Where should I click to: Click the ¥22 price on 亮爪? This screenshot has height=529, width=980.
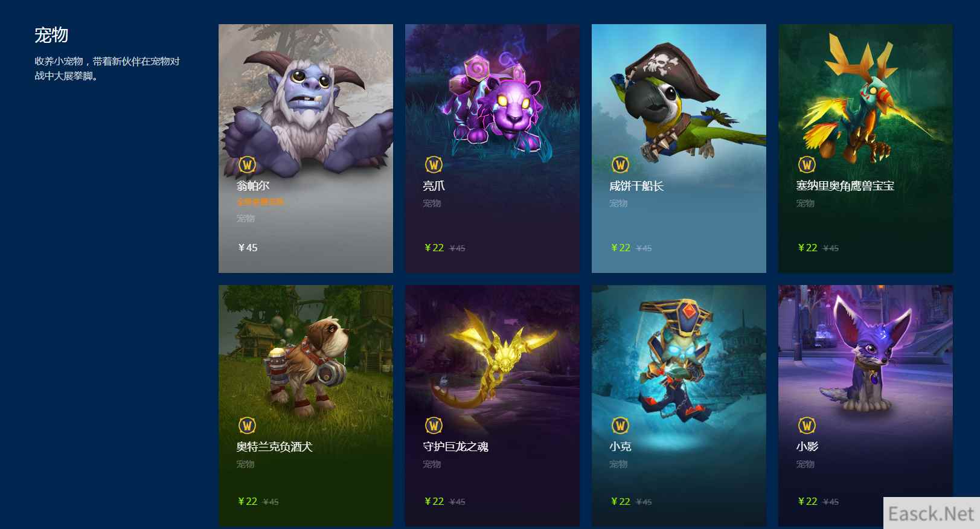click(x=434, y=248)
